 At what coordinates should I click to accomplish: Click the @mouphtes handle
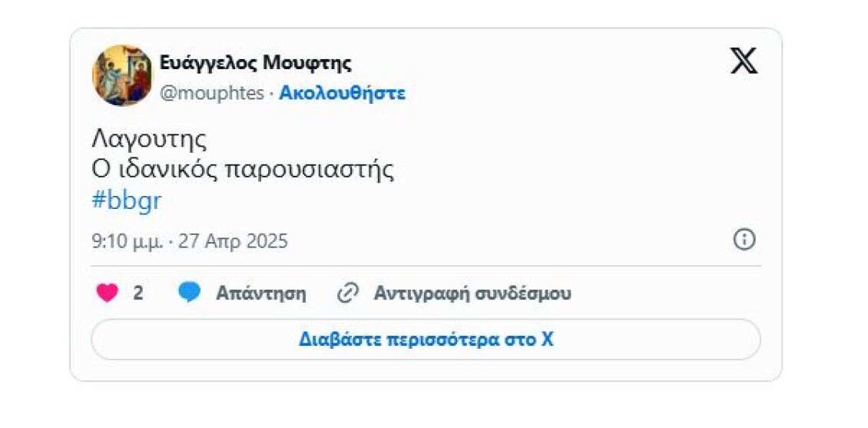[212, 94]
